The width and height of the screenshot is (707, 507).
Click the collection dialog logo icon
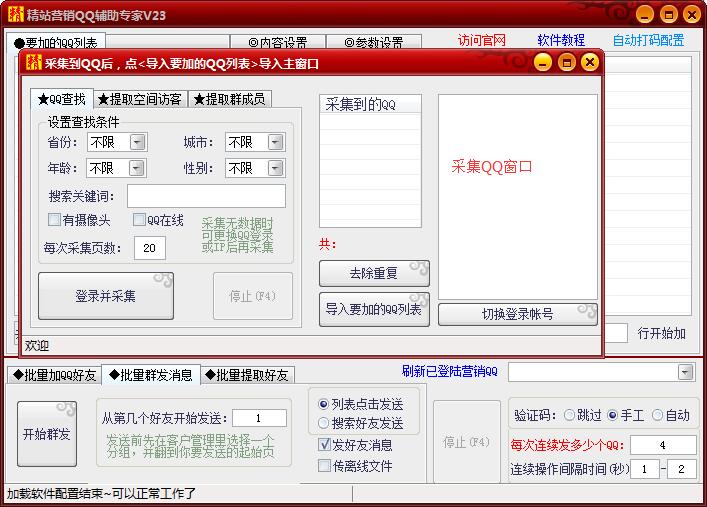[x=34, y=62]
